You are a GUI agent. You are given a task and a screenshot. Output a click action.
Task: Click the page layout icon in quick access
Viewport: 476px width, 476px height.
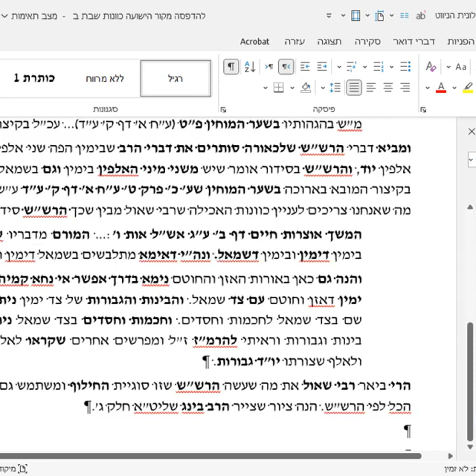[379, 16]
